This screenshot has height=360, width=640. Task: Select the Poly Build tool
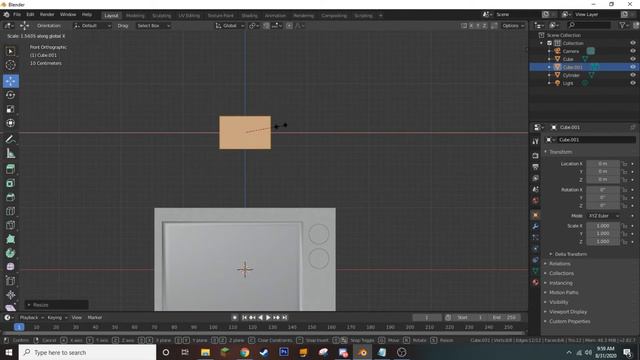(11, 239)
